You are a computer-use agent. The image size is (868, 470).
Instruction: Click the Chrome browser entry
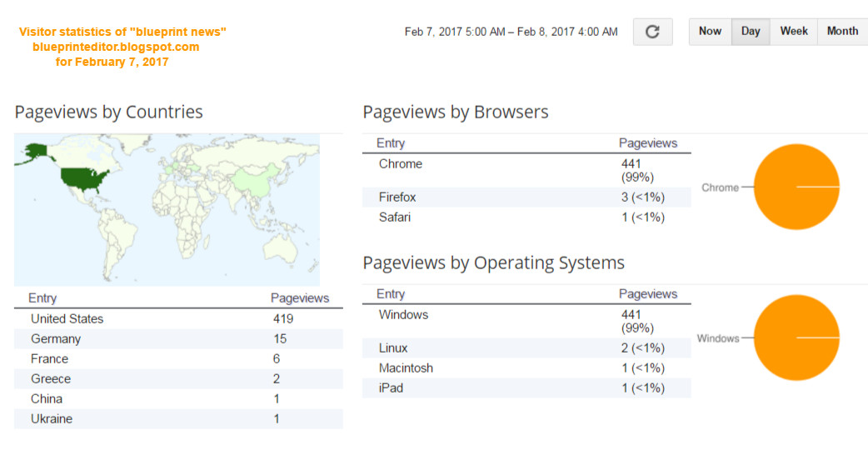(x=400, y=164)
